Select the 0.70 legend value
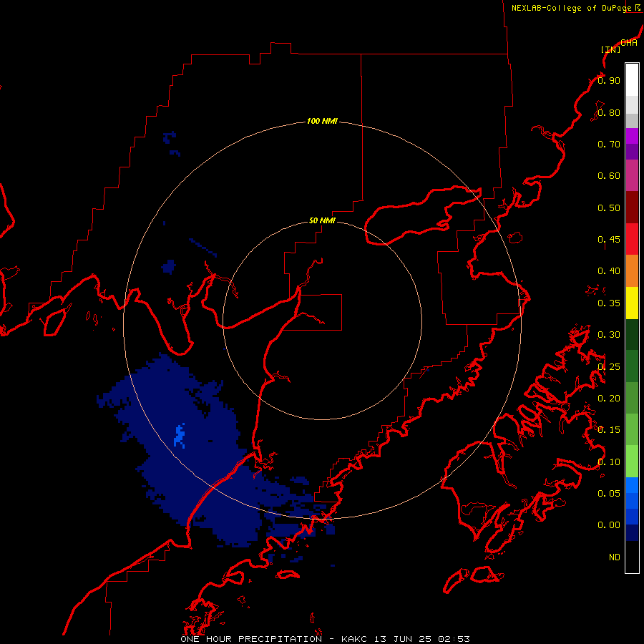Screen dimensions: 644x644 pyautogui.click(x=609, y=144)
